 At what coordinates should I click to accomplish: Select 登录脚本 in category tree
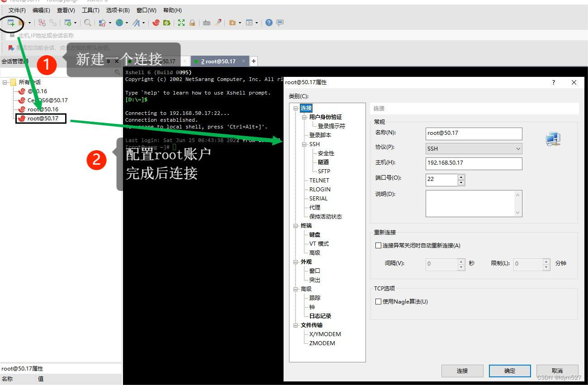pyautogui.click(x=320, y=135)
